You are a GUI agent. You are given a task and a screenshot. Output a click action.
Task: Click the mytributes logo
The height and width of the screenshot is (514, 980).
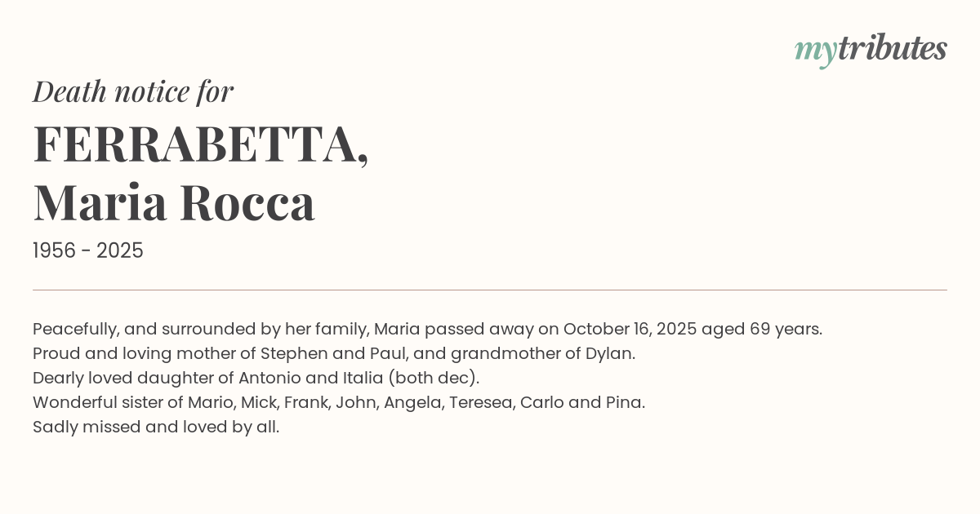(871, 49)
